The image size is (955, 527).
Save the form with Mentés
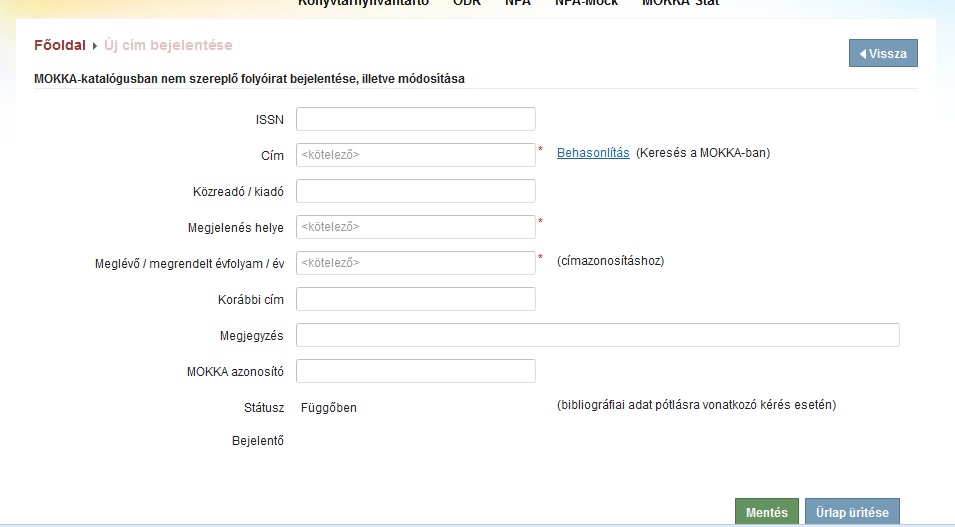tap(766, 512)
